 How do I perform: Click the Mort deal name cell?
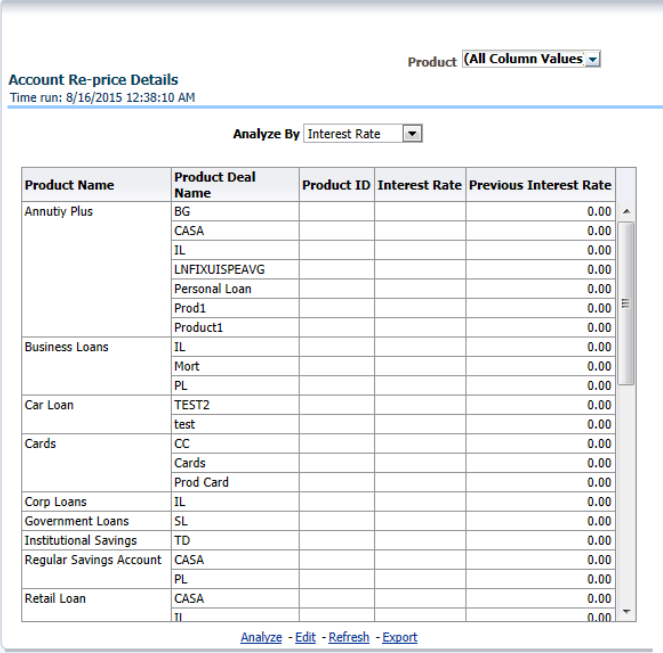coord(235,366)
